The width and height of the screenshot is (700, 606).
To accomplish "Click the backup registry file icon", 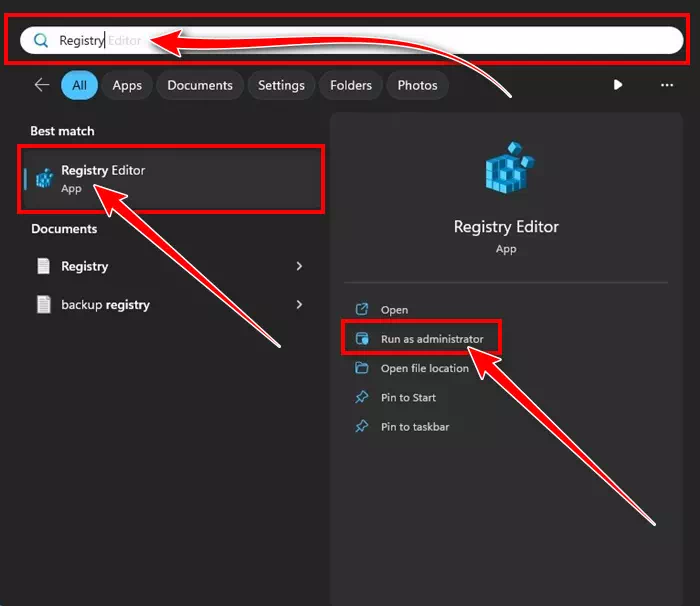I will tap(43, 305).
